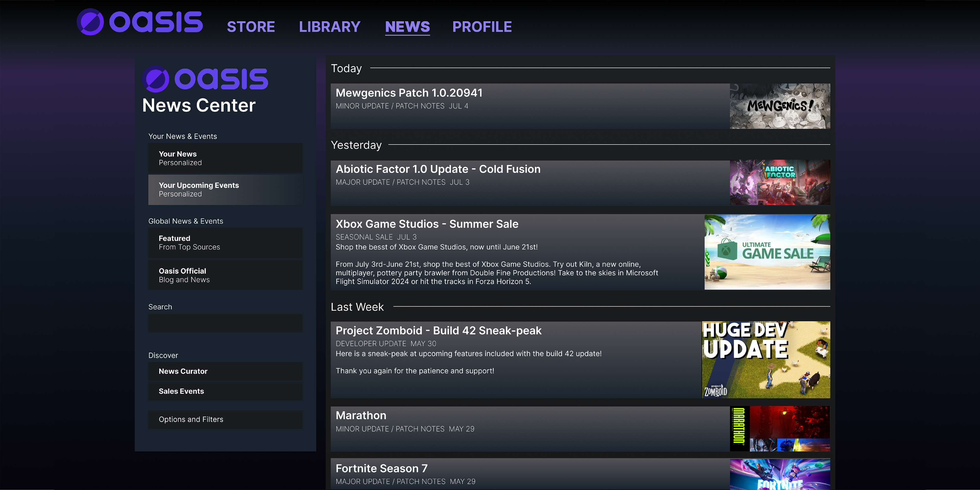The height and width of the screenshot is (490, 980).
Task: Open the Huge Dev Update Zomboid image
Action: [766, 360]
